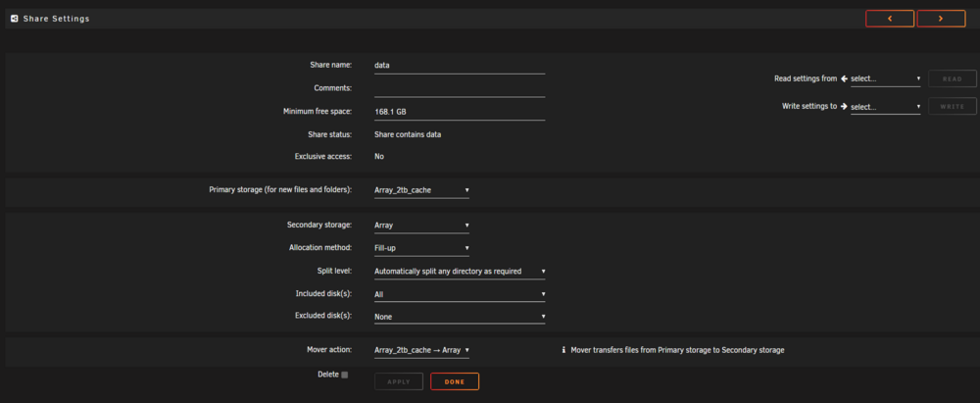Click the 'Share Settings' title text
The image size is (980, 403).
56,19
